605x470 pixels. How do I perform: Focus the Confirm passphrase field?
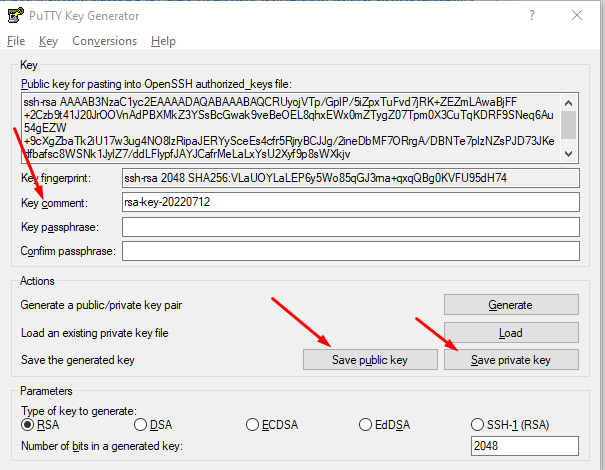point(351,251)
